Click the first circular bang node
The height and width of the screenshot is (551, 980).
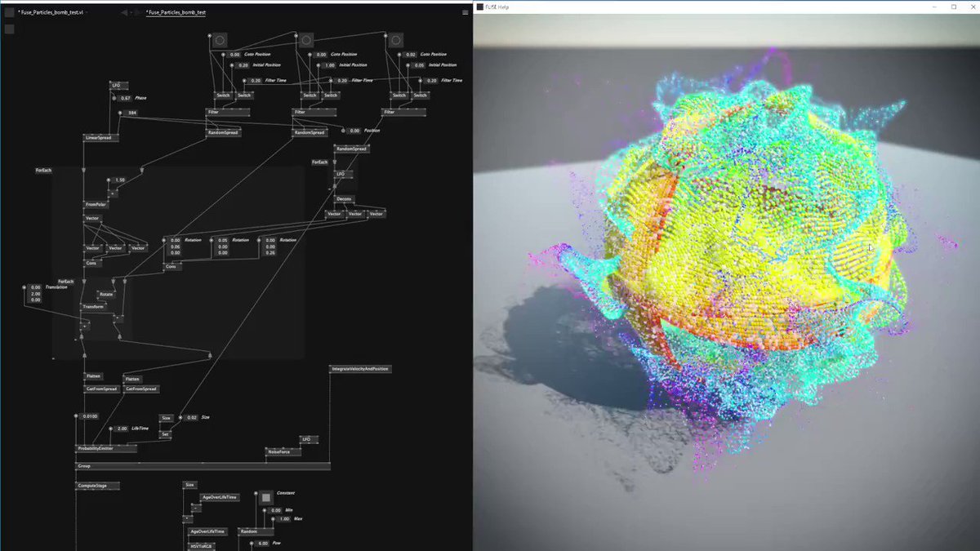[219, 40]
